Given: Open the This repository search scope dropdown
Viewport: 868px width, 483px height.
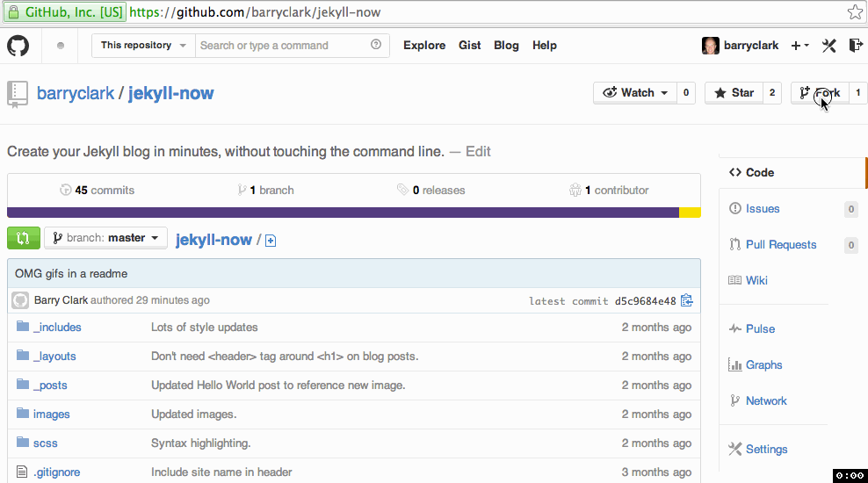Looking at the screenshot, I should [x=143, y=46].
